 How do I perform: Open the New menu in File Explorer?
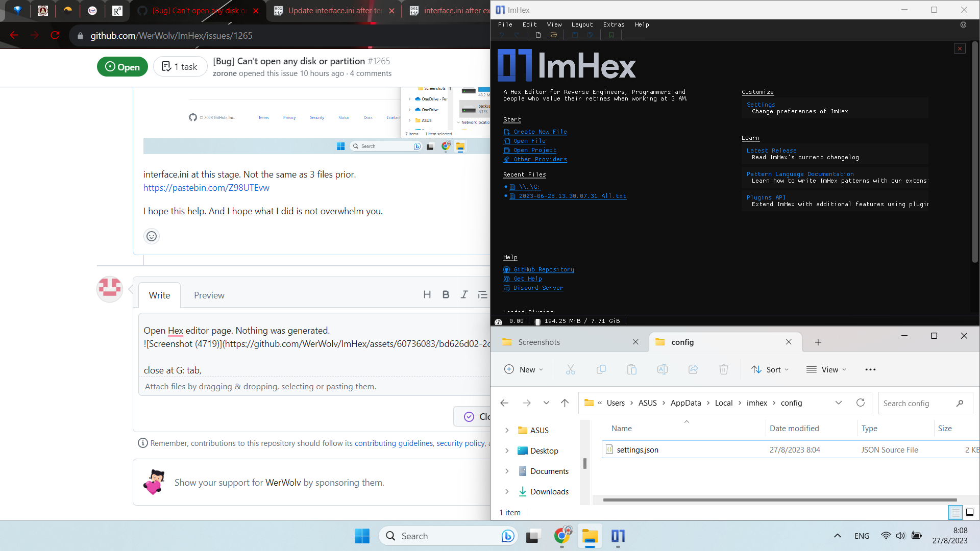click(524, 369)
